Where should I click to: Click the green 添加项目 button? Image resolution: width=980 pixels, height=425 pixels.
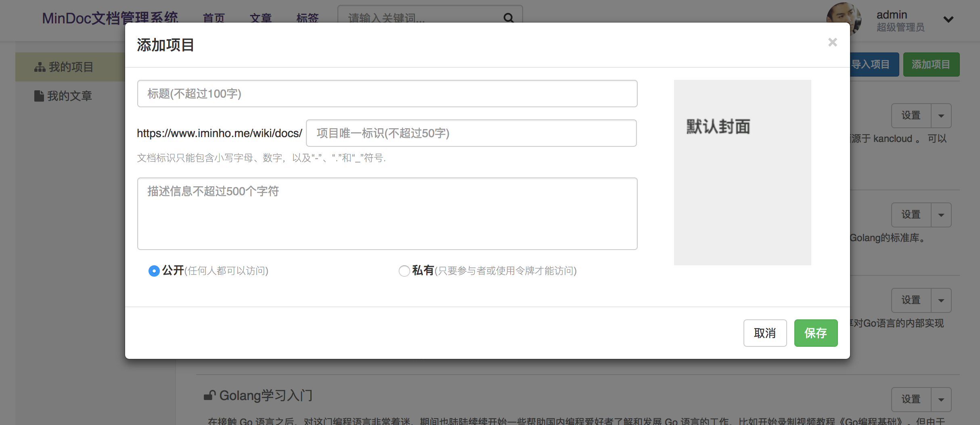(931, 65)
